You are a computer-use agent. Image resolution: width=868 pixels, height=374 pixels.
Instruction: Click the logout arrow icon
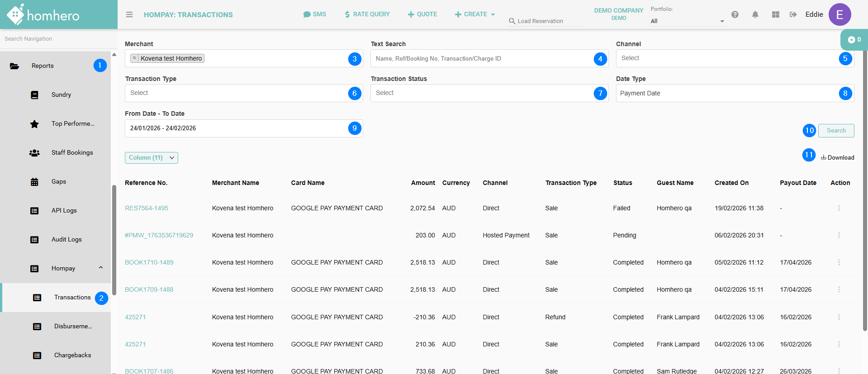click(793, 14)
